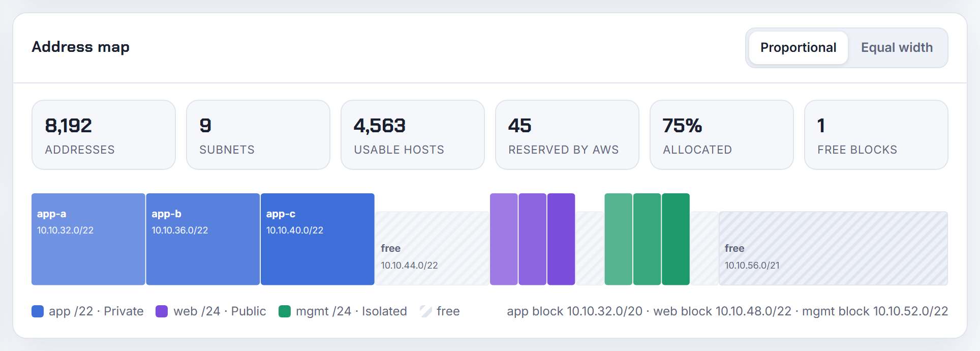Click the small free gap after mgmt blocks

[705, 248]
